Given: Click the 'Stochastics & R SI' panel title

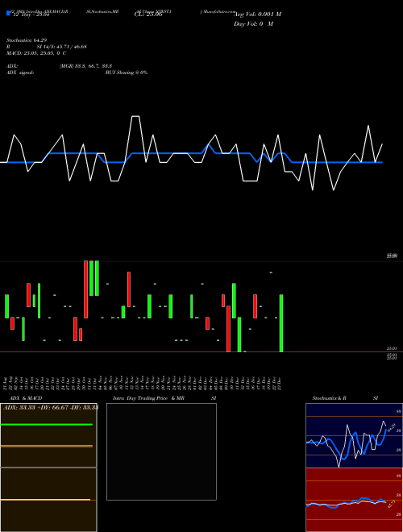Looking at the screenshot, I should point(345,398).
